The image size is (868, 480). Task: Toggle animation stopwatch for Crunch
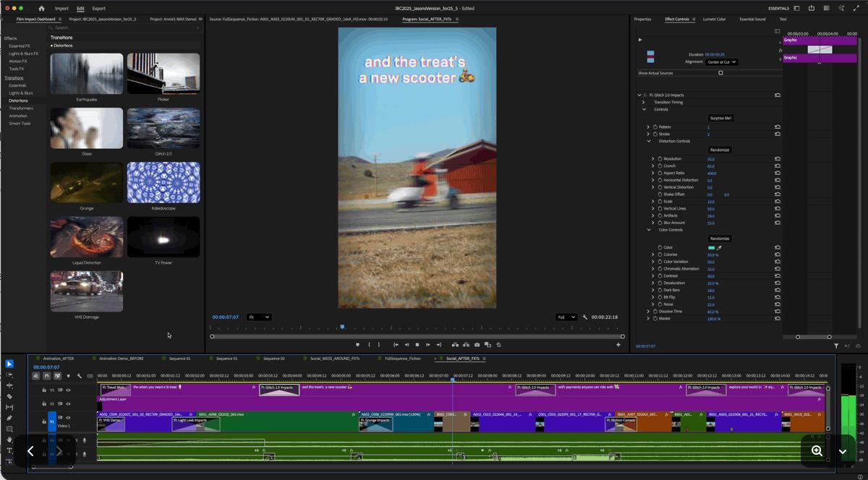[x=660, y=166]
